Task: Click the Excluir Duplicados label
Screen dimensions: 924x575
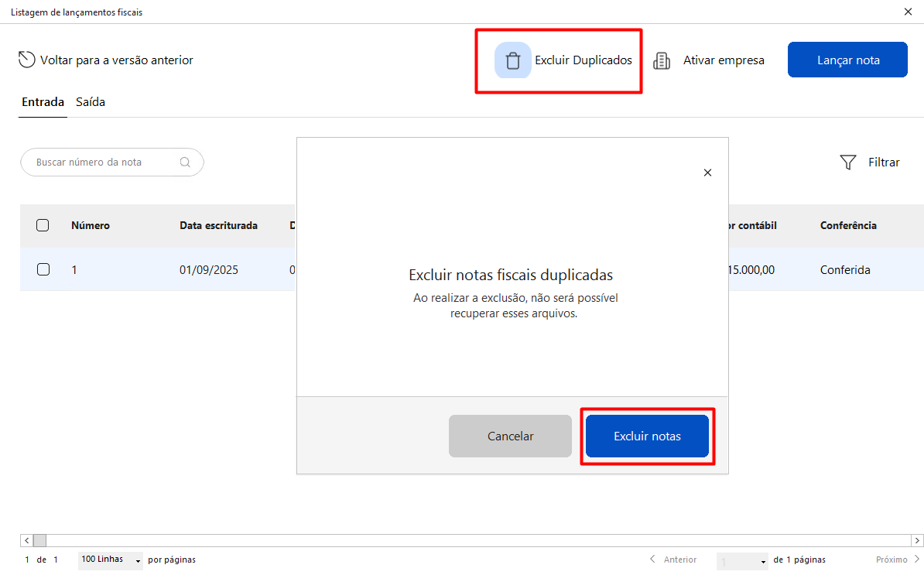Action: pos(583,60)
